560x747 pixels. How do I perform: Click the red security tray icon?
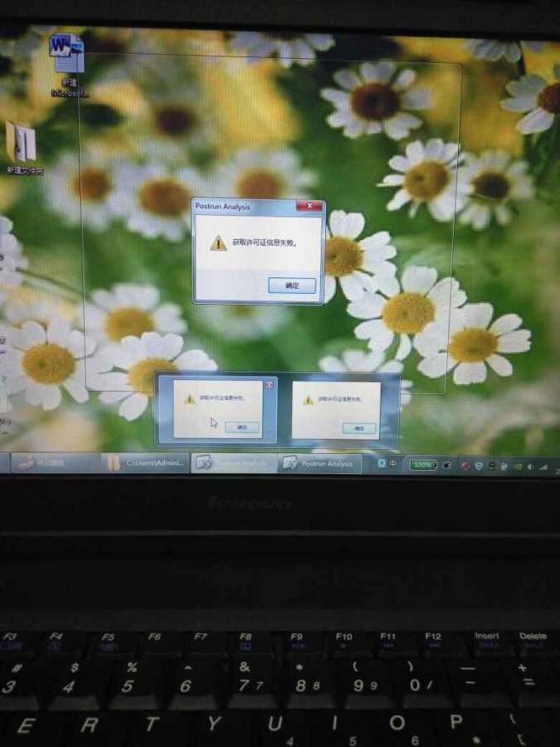(x=465, y=466)
